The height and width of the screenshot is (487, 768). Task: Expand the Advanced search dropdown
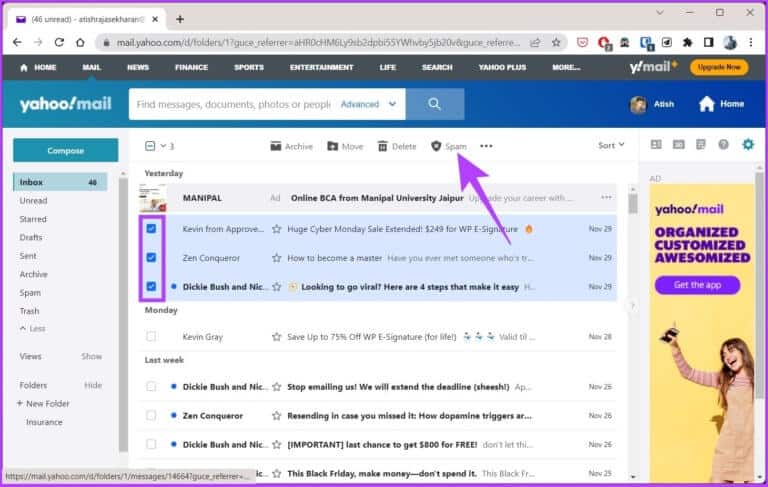392,104
